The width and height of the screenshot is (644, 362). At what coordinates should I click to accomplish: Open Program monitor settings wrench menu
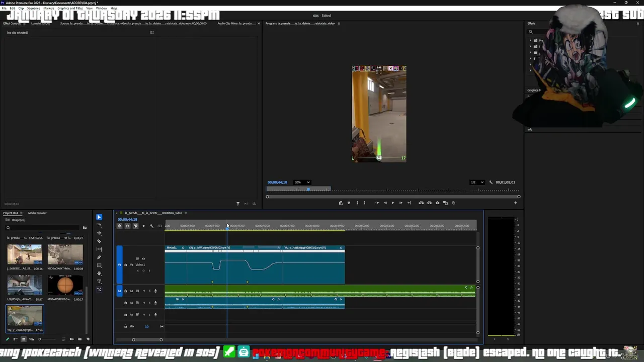491,182
